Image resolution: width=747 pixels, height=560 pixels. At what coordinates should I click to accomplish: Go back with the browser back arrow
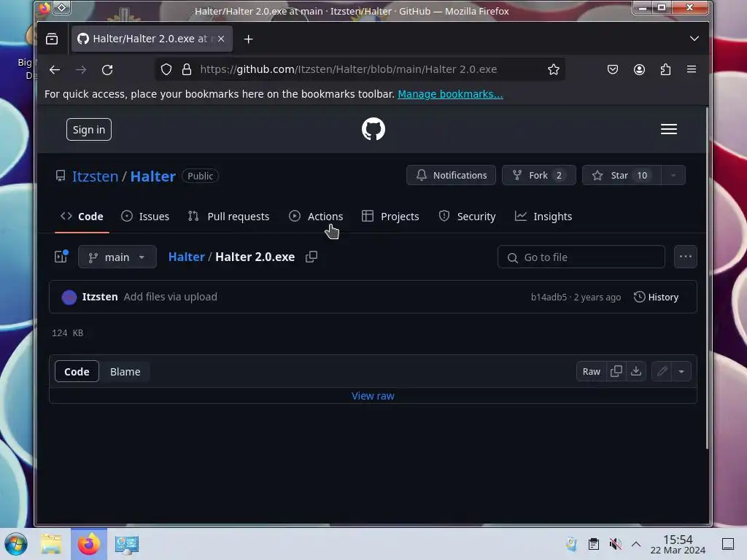(x=54, y=69)
